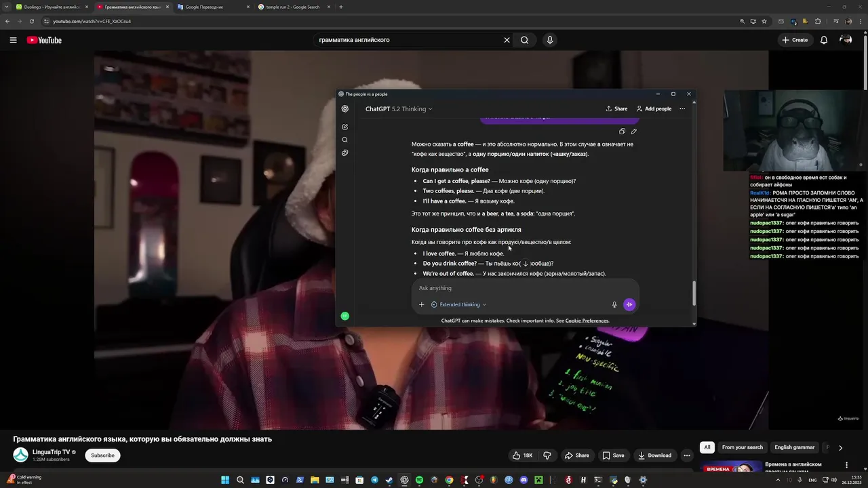
Task: Go to YouTube home via logo
Action: pos(44,40)
